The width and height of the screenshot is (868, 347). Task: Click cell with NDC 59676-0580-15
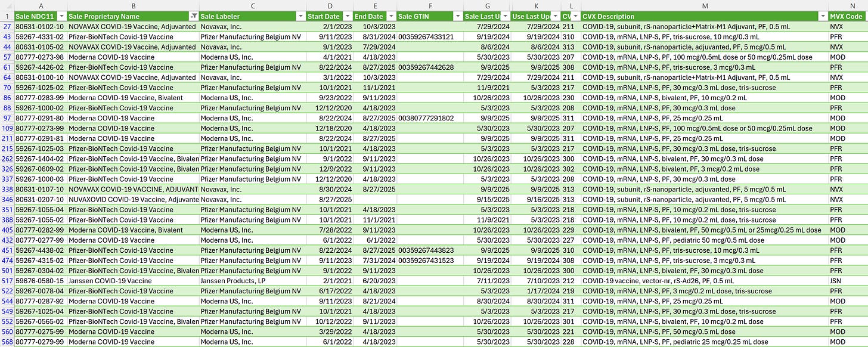(41, 281)
